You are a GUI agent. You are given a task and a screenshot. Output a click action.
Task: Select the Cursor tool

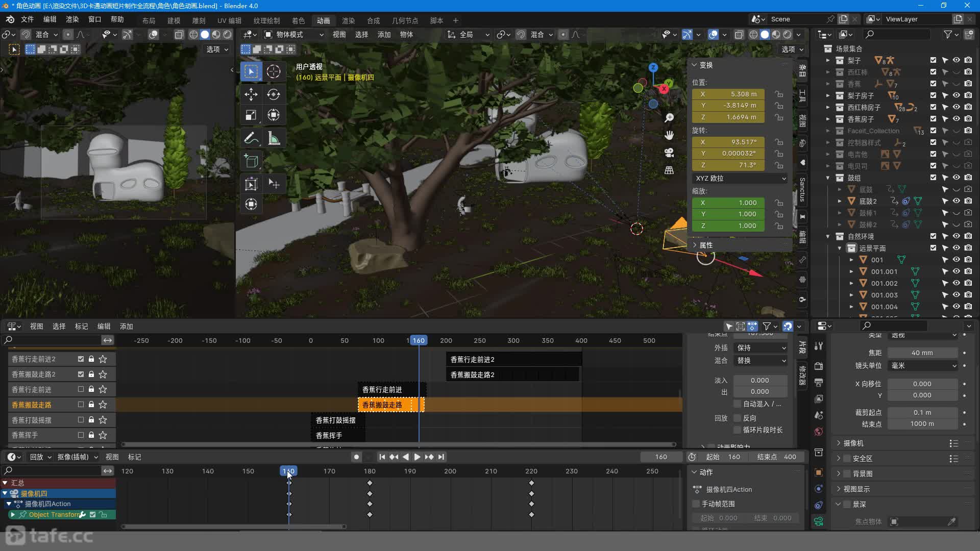point(274,71)
